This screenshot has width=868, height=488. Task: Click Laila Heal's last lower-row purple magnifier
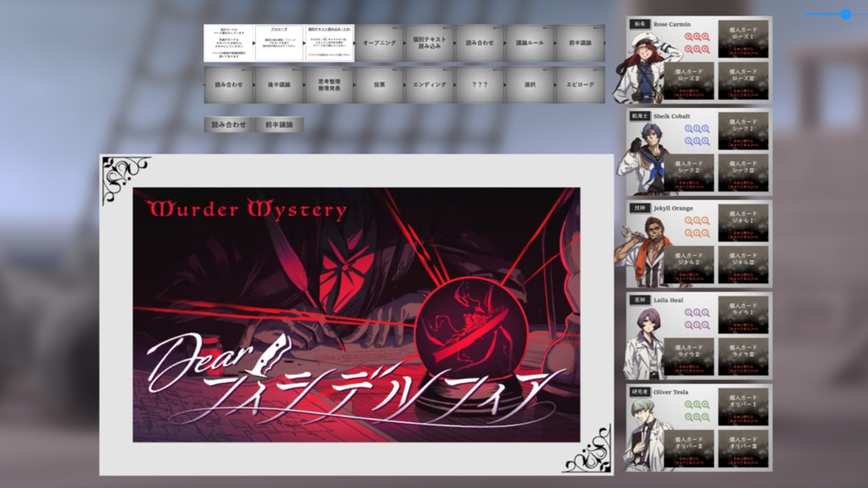point(705,324)
